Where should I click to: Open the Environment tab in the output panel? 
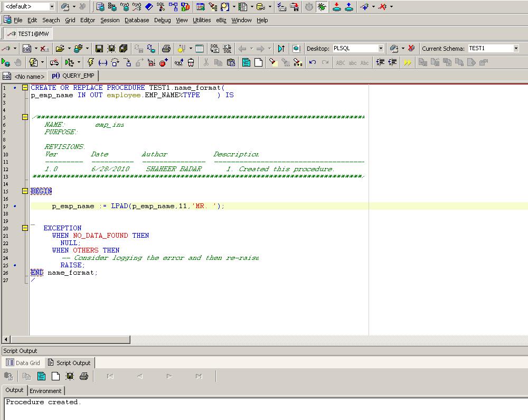pyautogui.click(x=46, y=391)
